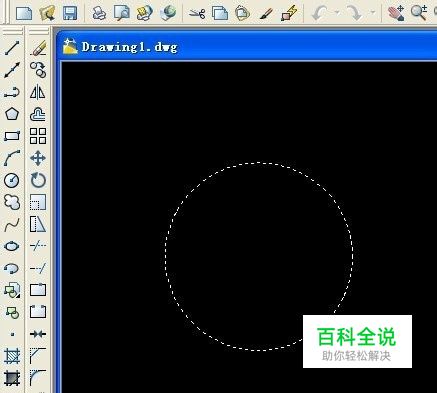Select the Break at Point tool
Viewport: 437px width, 393px height.
click(x=38, y=290)
